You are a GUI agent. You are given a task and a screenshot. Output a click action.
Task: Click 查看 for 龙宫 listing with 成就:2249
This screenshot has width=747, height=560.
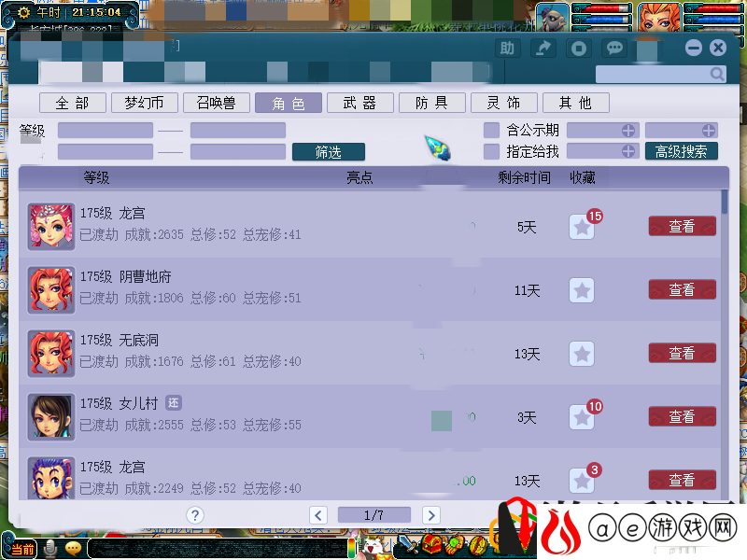683,480
